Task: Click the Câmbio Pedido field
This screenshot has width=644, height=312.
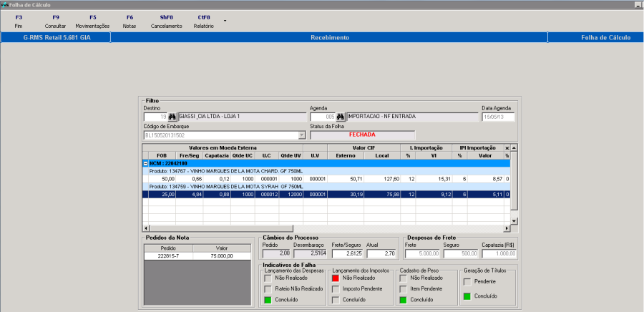Action: click(276, 254)
